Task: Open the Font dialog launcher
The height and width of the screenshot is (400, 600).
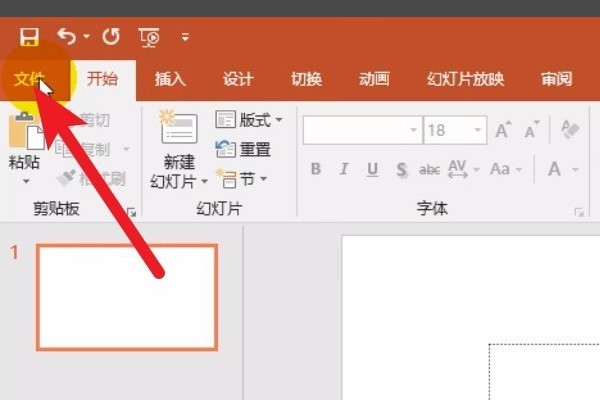Action: pos(578,212)
